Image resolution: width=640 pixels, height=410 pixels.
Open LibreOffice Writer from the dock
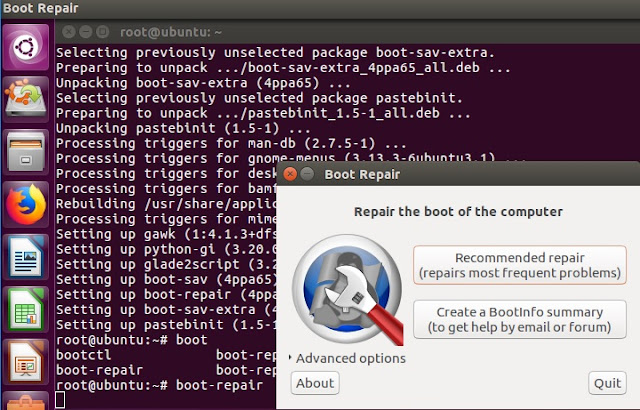click(x=26, y=257)
